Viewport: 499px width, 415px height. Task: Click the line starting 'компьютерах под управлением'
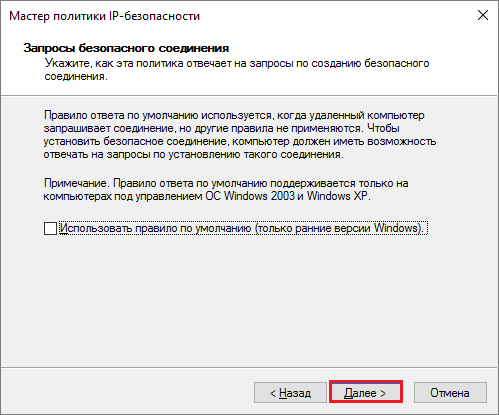[x=207, y=196]
